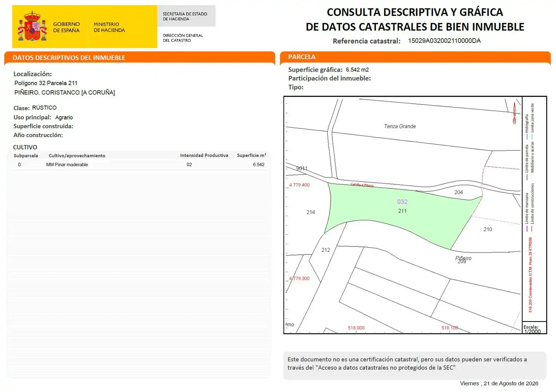Click the 'DATOS DESCRIPTIVOS DEL INMUEBLE' header
The image size is (556, 392).
[x=69, y=58]
